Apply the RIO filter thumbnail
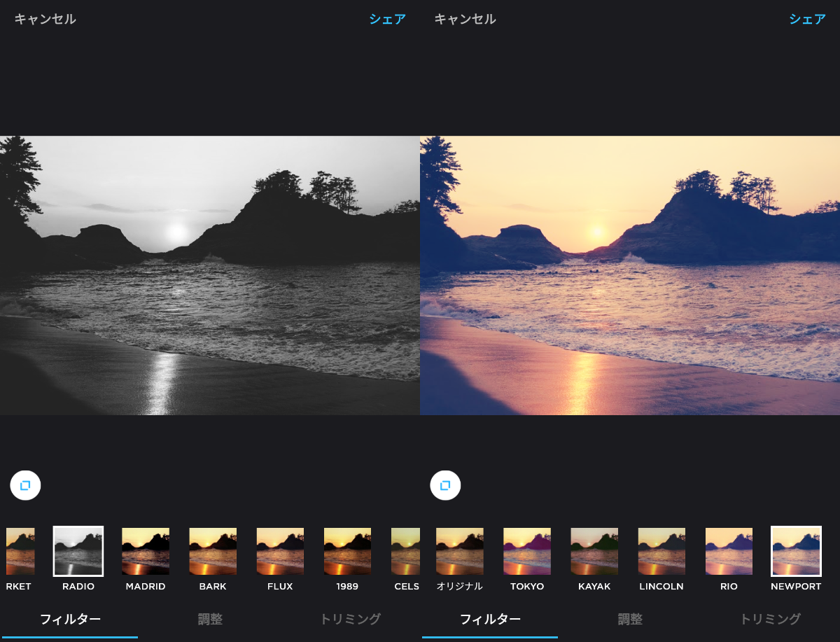Viewport: 840px width, 642px height. (729, 551)
